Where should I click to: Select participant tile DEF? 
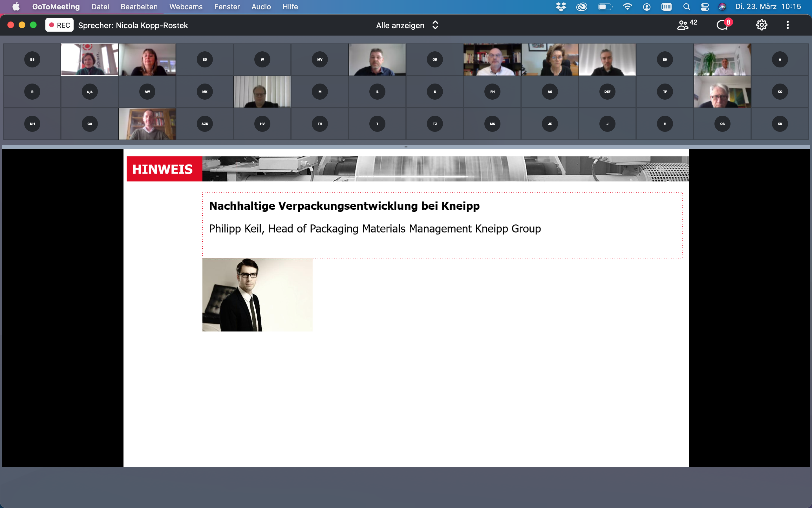pyautogui.click(x=607, y=92)
